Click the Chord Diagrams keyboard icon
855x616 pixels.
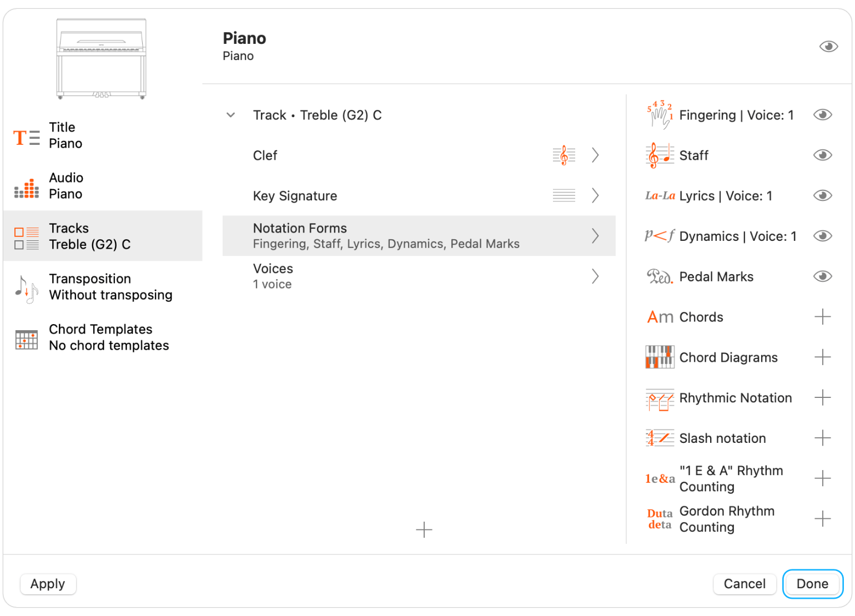pyautogui.click(x=660, y=357)
